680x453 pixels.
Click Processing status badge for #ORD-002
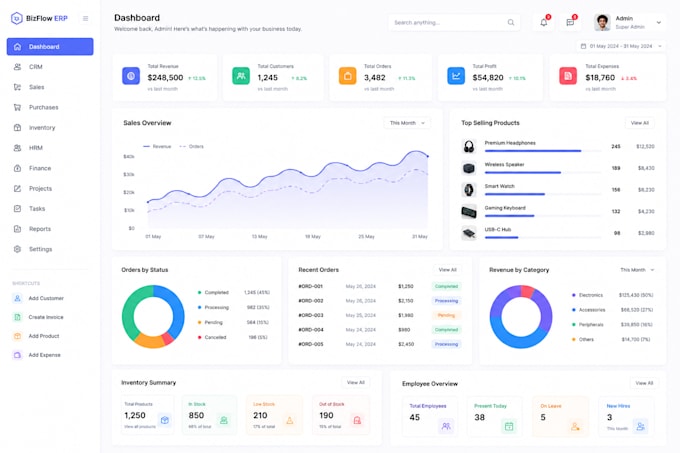tap(446, 301)
